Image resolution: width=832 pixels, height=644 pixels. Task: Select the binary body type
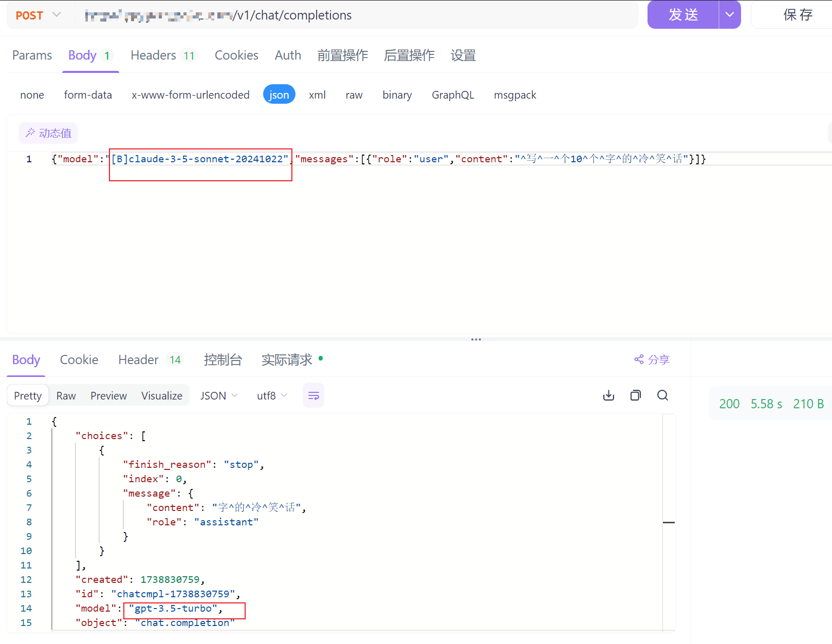click(397, 95)
